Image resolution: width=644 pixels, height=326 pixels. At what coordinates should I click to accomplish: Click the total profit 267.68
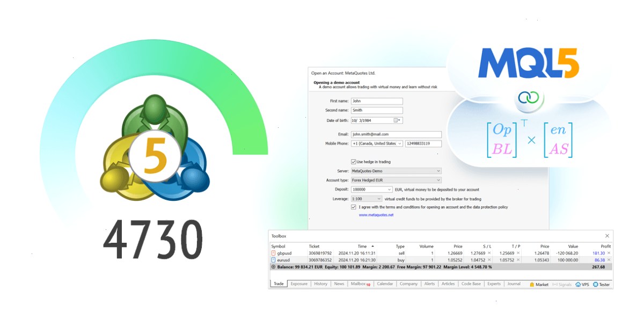(598, 267)
